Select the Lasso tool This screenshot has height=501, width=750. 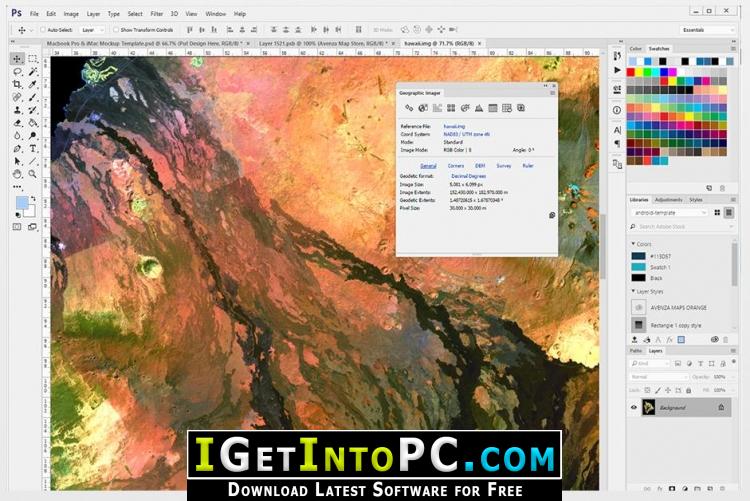point(17,72)
